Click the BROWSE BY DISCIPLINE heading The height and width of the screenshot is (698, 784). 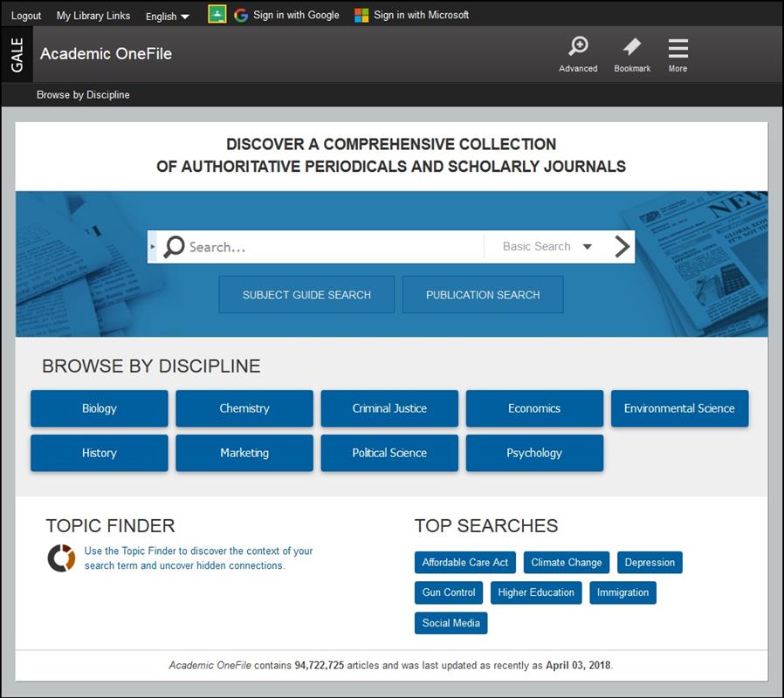151,366
